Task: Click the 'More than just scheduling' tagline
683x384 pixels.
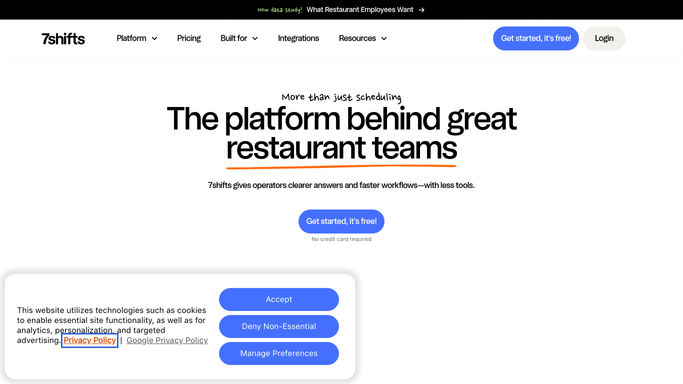Action: pos(342,97)
